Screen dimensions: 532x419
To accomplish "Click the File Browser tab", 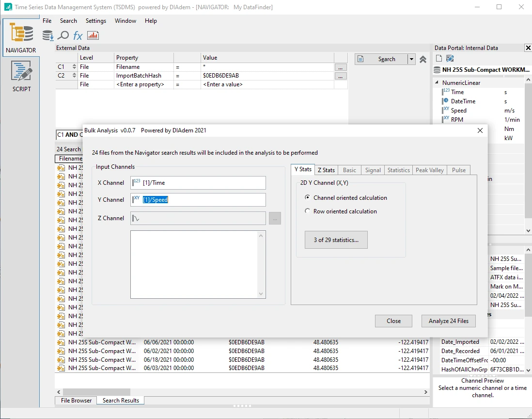I will tap(76, 401).
